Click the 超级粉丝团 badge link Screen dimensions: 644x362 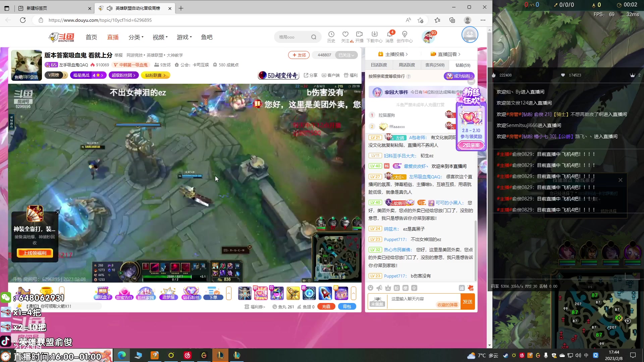click(x=124, y=75)
